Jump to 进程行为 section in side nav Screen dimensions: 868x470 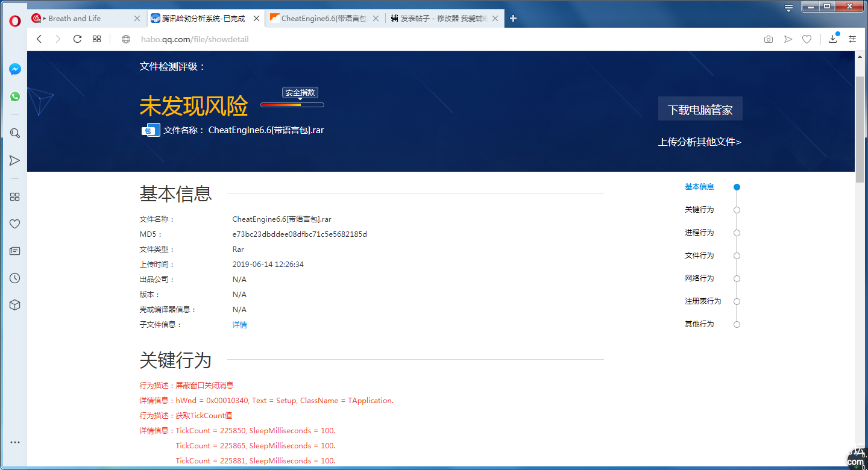(699, 233)
